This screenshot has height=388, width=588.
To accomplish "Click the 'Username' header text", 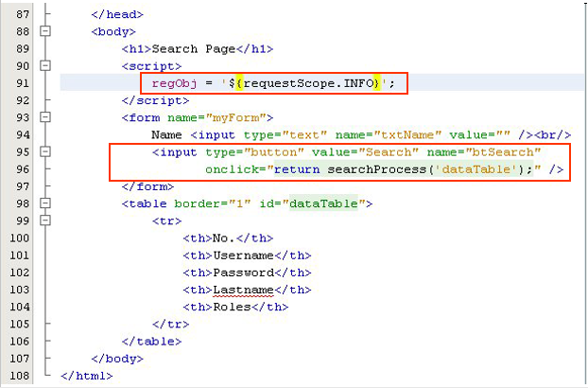I will click(x=243, y=256).
